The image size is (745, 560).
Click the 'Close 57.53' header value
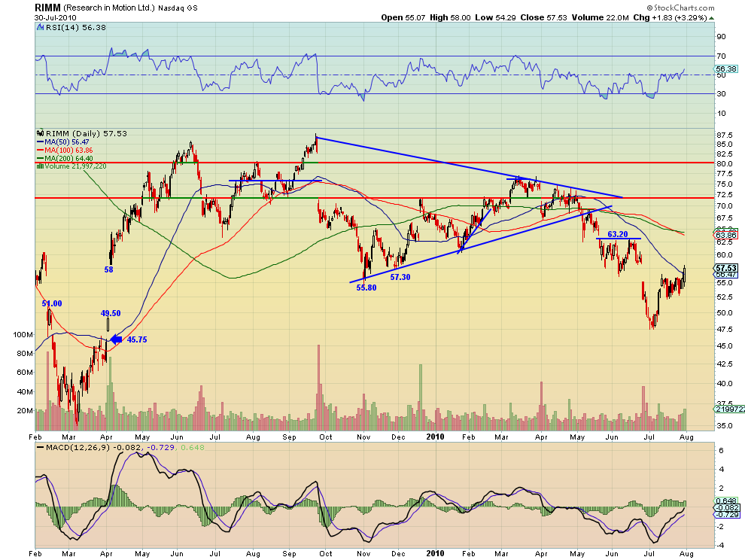[543, 17]
